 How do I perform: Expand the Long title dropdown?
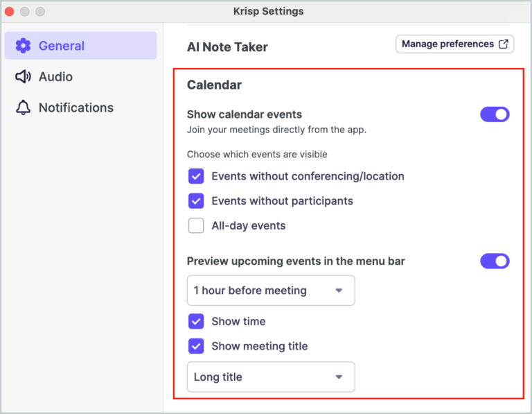pyautogui.click(x=271, y=377)
